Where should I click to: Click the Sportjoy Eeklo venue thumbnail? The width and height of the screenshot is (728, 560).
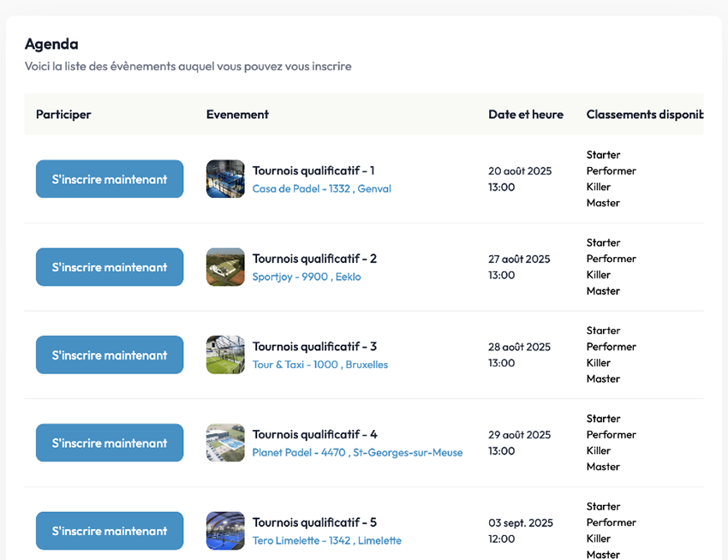[x=225, y=267]
